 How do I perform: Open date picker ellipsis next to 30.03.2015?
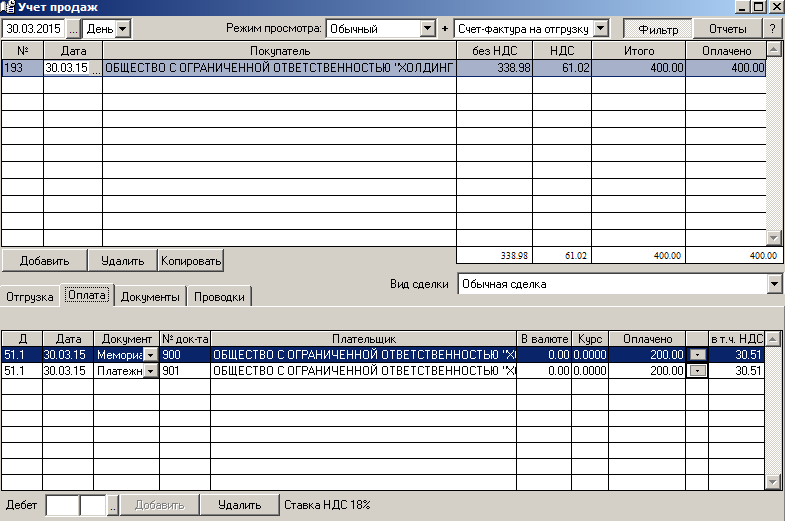(73, 29)
